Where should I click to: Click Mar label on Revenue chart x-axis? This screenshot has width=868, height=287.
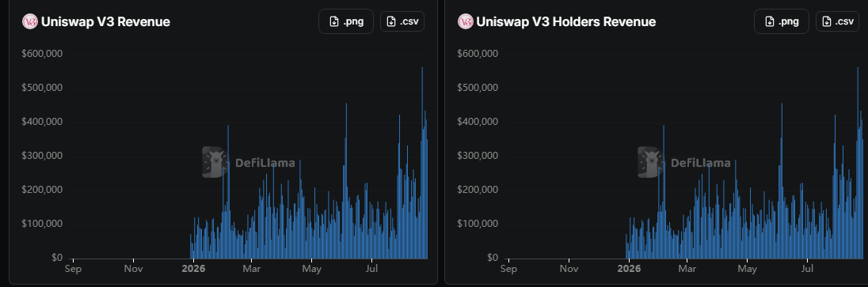pos(251,270)
